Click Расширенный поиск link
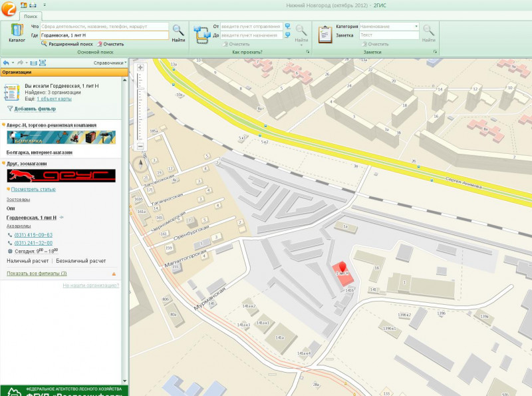Image resolution: width=532 pixels, height=396 pixels. point(67,43)
